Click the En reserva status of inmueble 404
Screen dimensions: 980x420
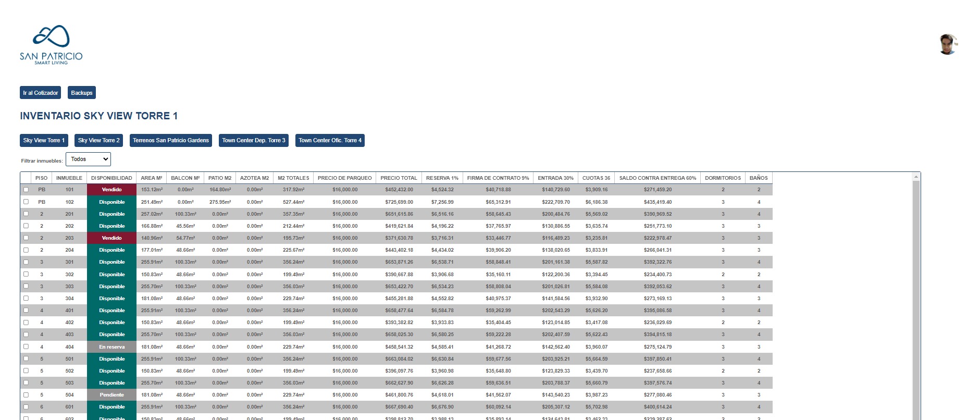(x=111, y=347)
